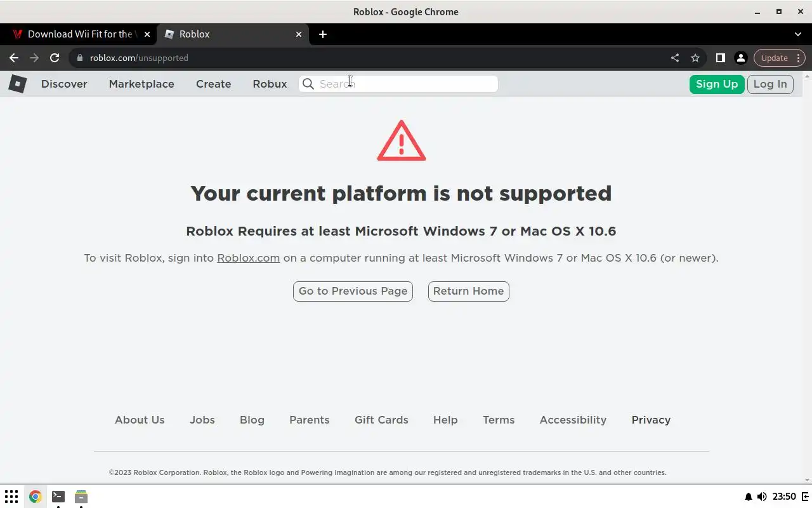The width and height of the screenshot is (812, 508).
Task: Click the page scrollbar down arrow
Action: click(808, 480)
